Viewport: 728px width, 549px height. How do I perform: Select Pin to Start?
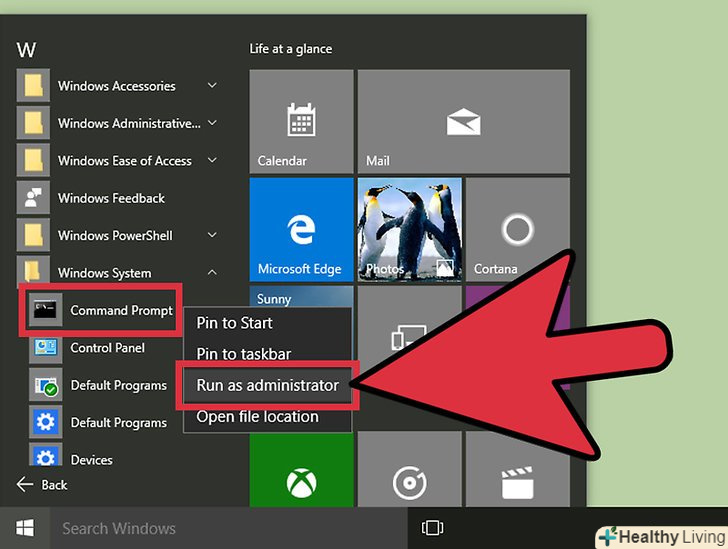coord(267,323)
